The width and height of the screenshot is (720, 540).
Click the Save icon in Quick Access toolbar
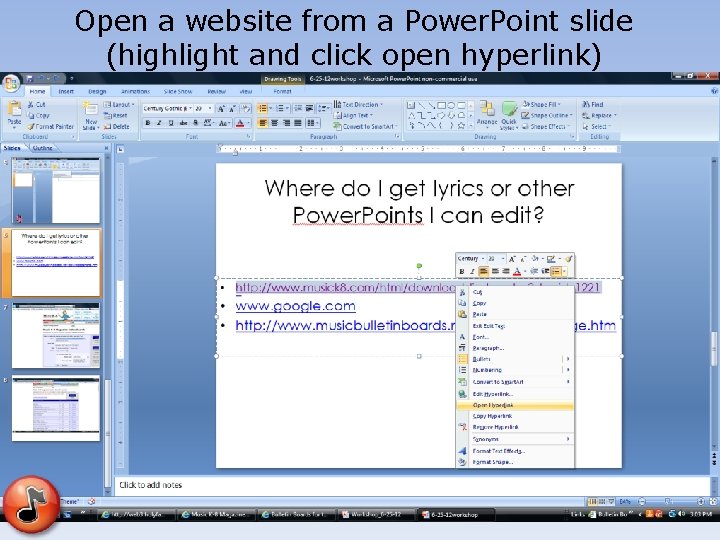(30, 79)
